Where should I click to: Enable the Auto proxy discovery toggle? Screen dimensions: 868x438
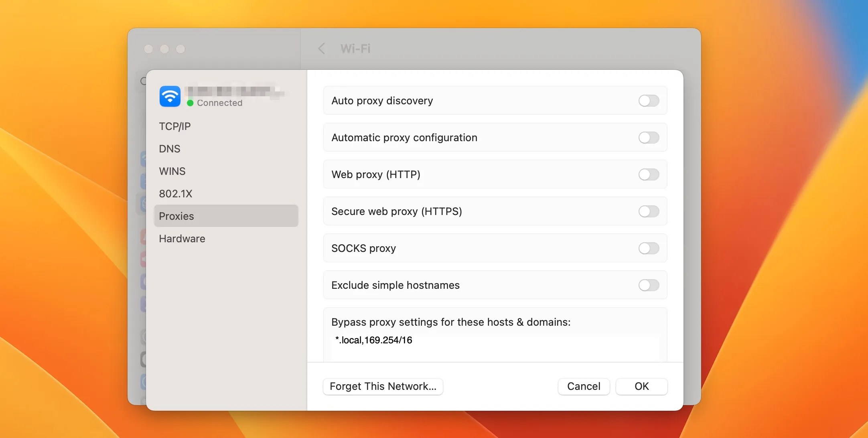(649, 101)
